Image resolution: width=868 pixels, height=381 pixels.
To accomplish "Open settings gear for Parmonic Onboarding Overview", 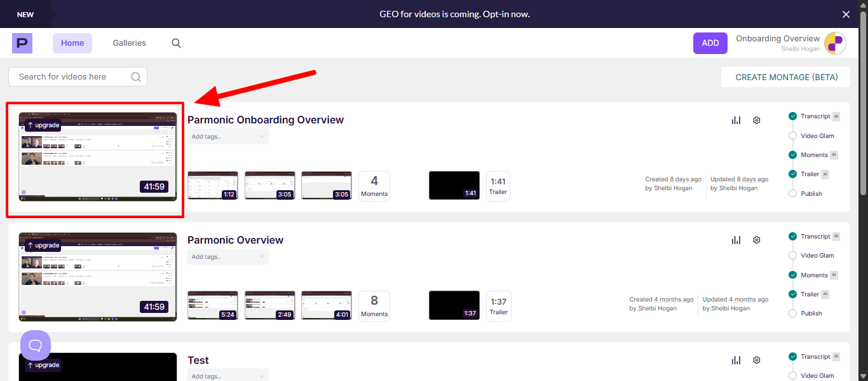I will (757, 120).
